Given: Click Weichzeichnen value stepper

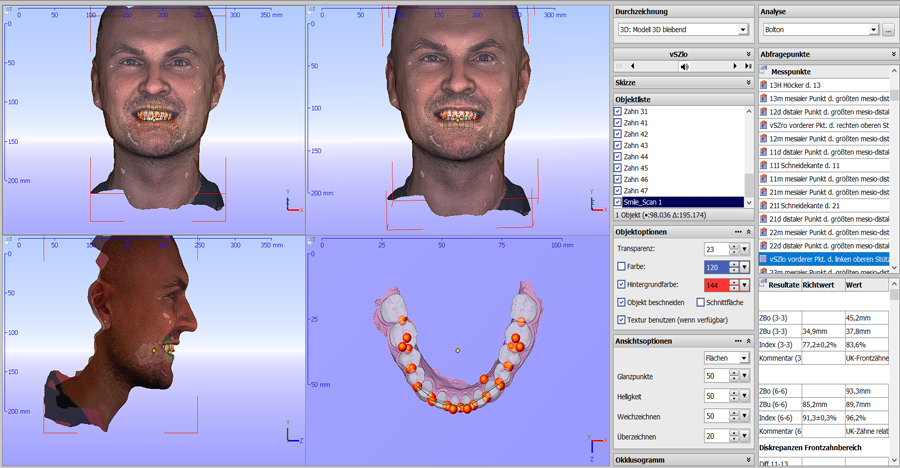Looking at the screenshot, I should pyautogui.click(x=734, y=416).
